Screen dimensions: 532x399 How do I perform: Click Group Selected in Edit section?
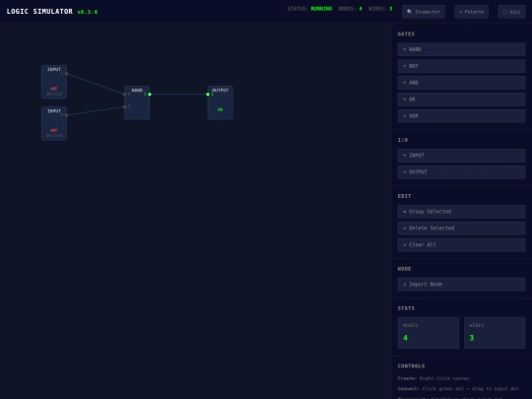(461, 212)
